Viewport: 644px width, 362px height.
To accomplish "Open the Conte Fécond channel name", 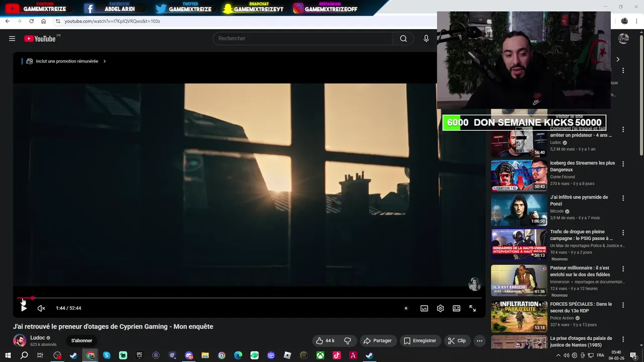I will 562,177.
